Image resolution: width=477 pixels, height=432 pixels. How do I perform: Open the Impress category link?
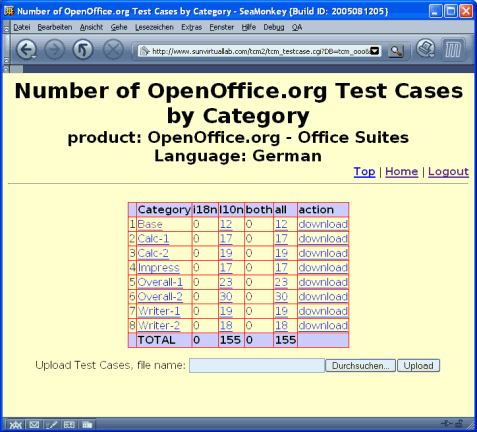159,268
